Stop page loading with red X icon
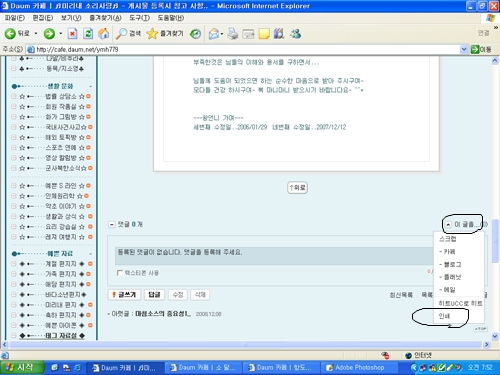 click(x=72, y=33)
